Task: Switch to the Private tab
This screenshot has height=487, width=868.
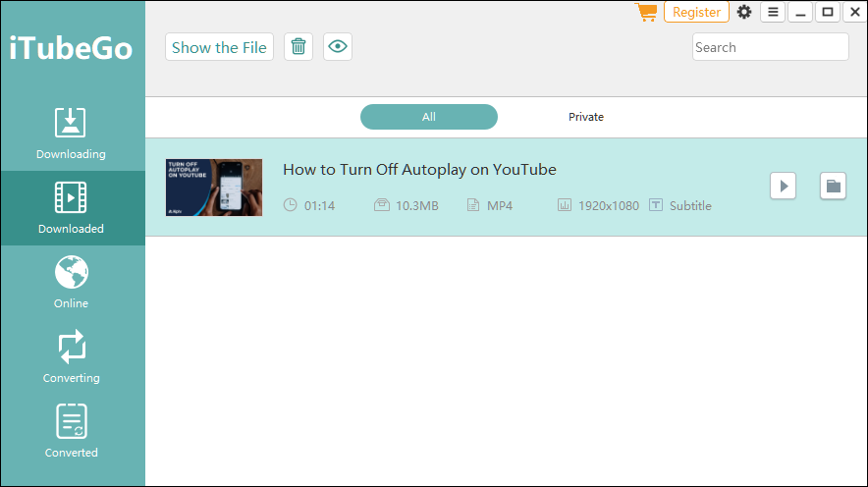Action: pyautogui.click(x=585, y=117)
